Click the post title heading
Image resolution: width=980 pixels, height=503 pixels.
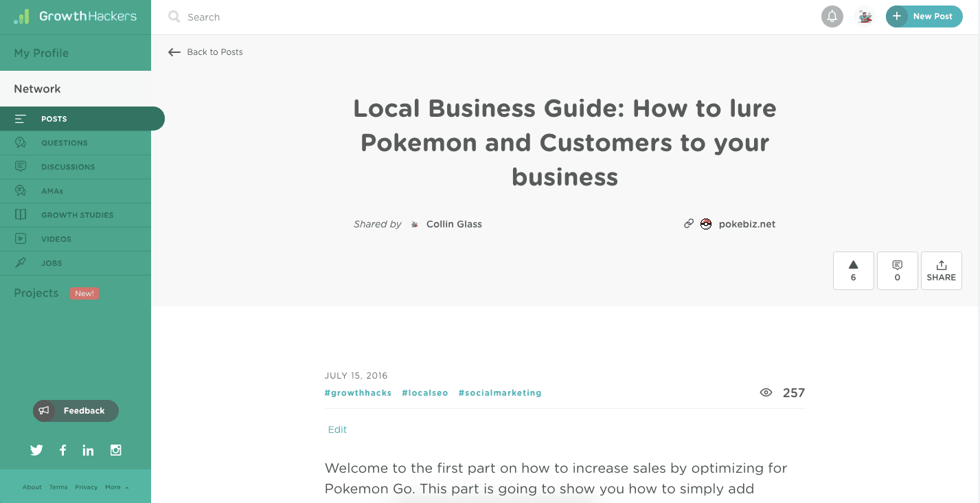(x=565, y=142)
